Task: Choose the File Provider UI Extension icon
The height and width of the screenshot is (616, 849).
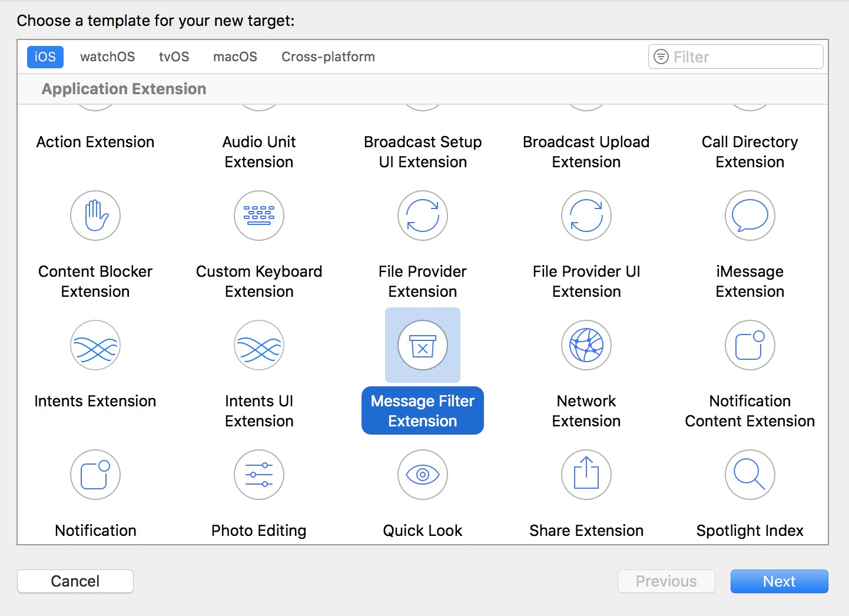Action: (x=586, y=216)
